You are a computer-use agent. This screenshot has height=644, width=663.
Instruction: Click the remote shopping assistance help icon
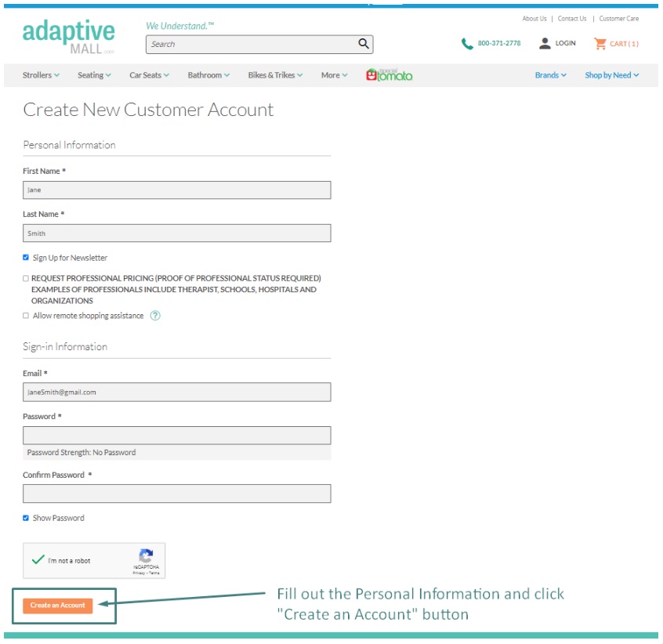(x=155, y=315)
